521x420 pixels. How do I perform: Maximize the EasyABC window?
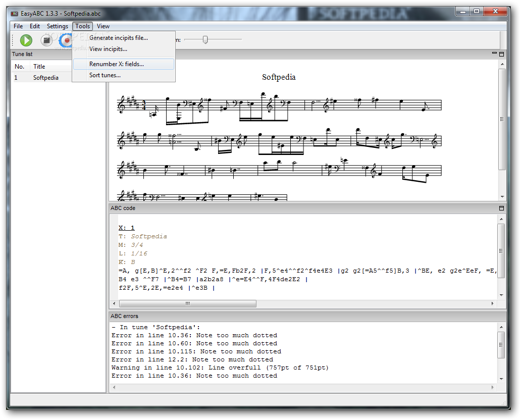click(x=477, y=12)
